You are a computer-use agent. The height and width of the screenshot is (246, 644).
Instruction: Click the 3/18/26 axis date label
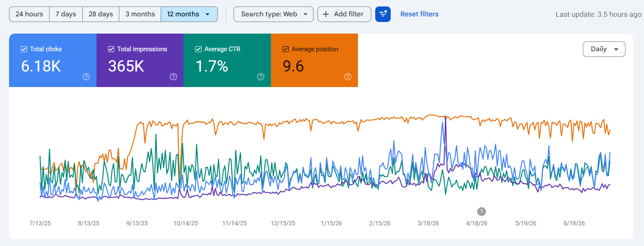point(428,223)
